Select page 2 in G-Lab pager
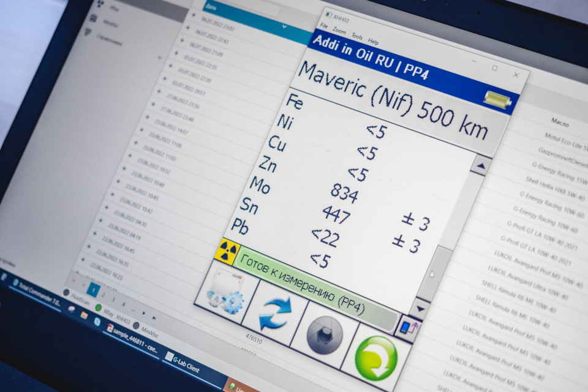 104,295
